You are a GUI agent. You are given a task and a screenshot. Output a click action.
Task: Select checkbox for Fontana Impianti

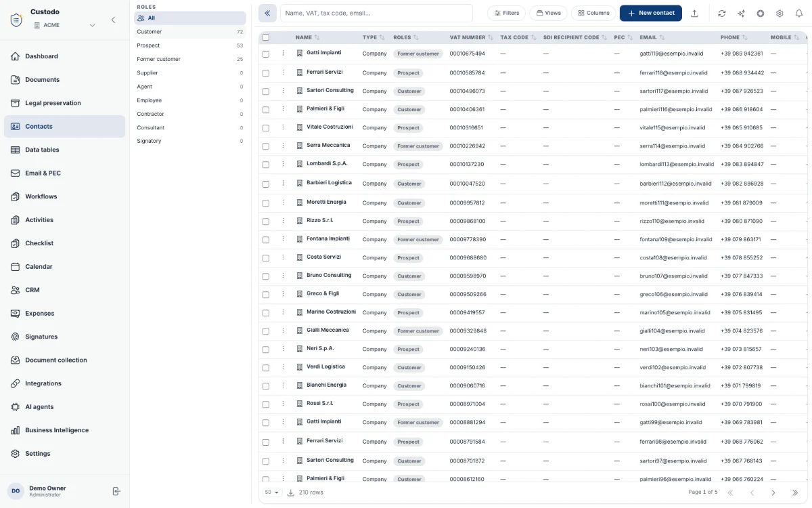[x=266, y=239]
